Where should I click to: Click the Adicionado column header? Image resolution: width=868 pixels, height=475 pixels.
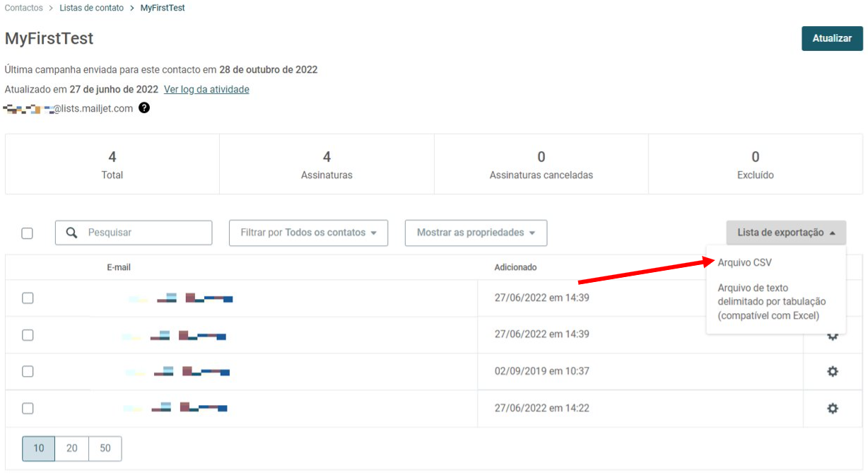[515, 267]
